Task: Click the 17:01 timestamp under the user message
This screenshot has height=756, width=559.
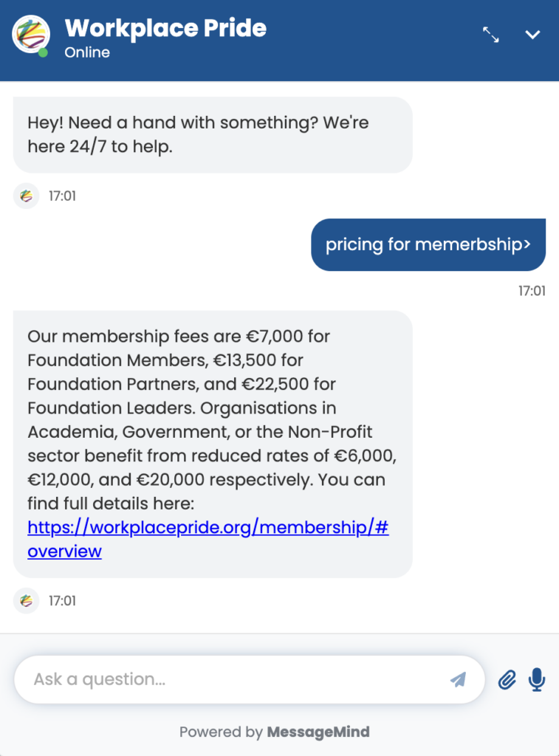Action: click(532, 291)
